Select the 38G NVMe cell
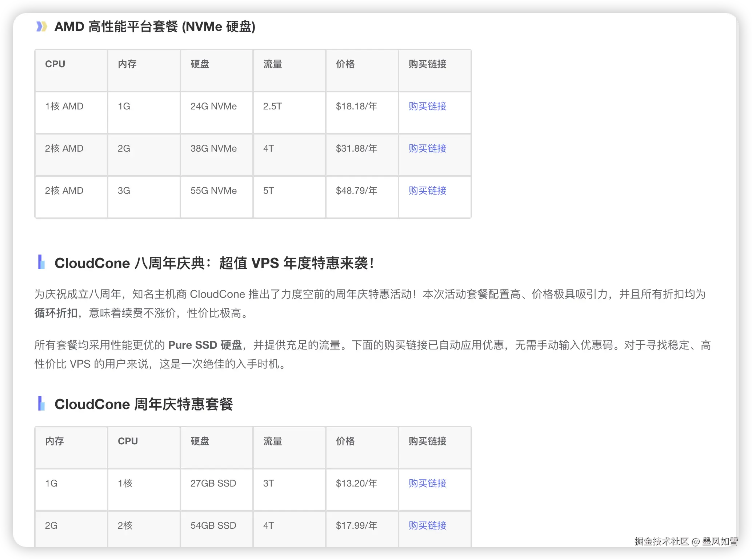The height and width of the screenshot is (560, 752). tap(217, 155)
